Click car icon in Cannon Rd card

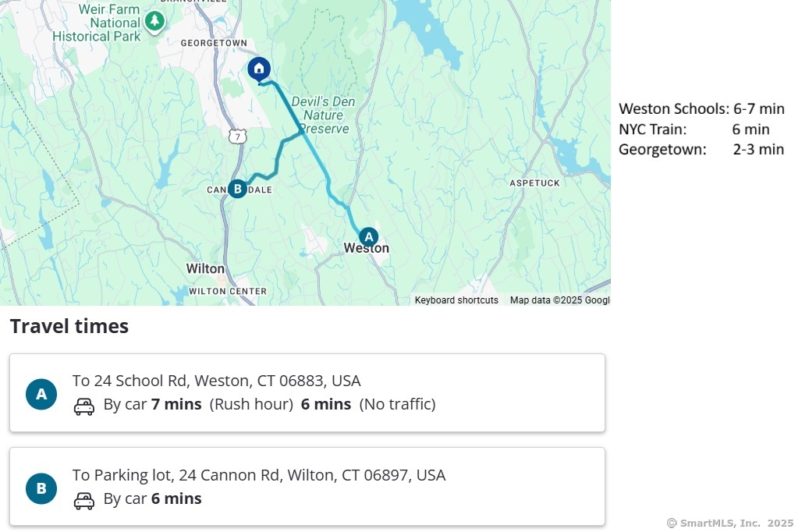pos(84,500)
